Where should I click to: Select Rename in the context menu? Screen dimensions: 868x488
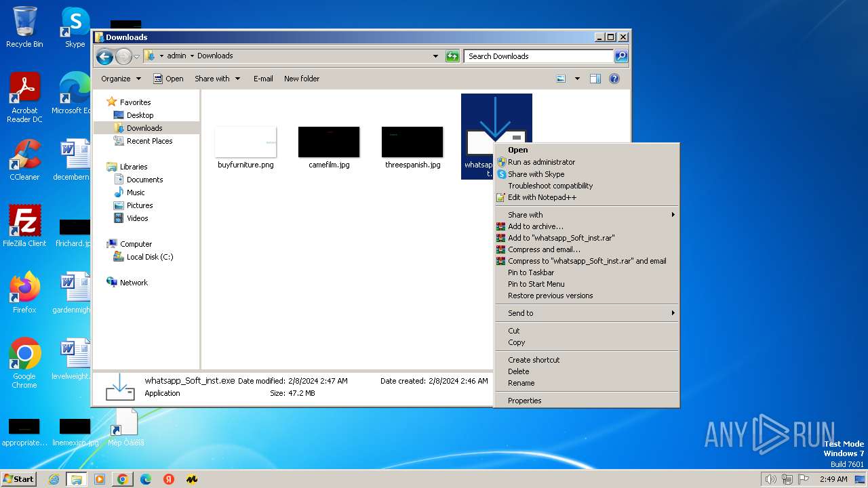pos(587,383)
